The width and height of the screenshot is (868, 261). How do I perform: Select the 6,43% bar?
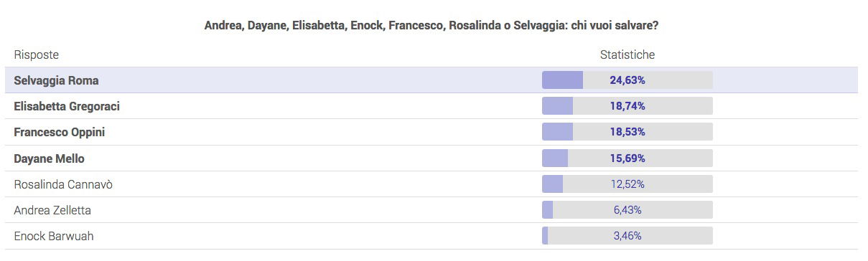627,210
